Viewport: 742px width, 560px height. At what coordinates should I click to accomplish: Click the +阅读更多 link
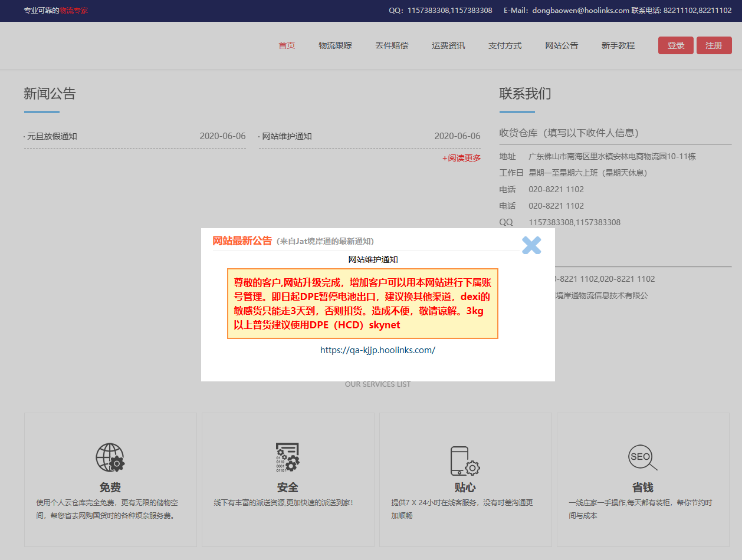462,158
